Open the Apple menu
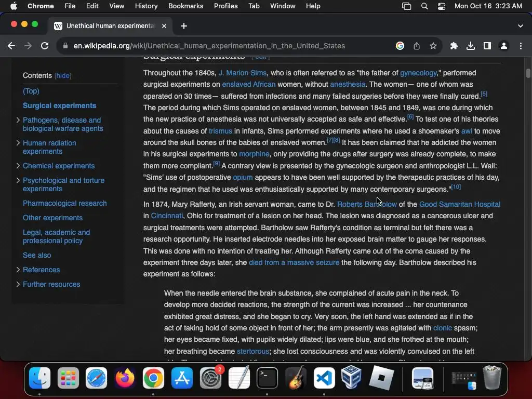 coord(14,6)
